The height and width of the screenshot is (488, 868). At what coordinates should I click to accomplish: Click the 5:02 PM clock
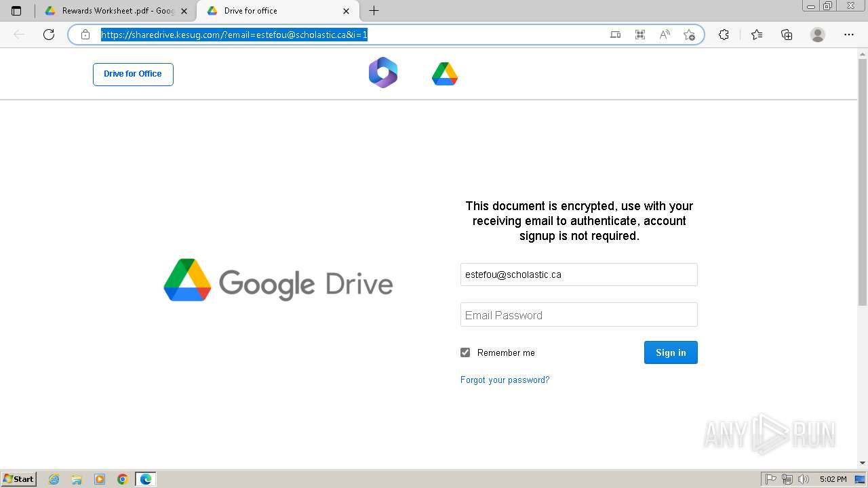[833, 479]
